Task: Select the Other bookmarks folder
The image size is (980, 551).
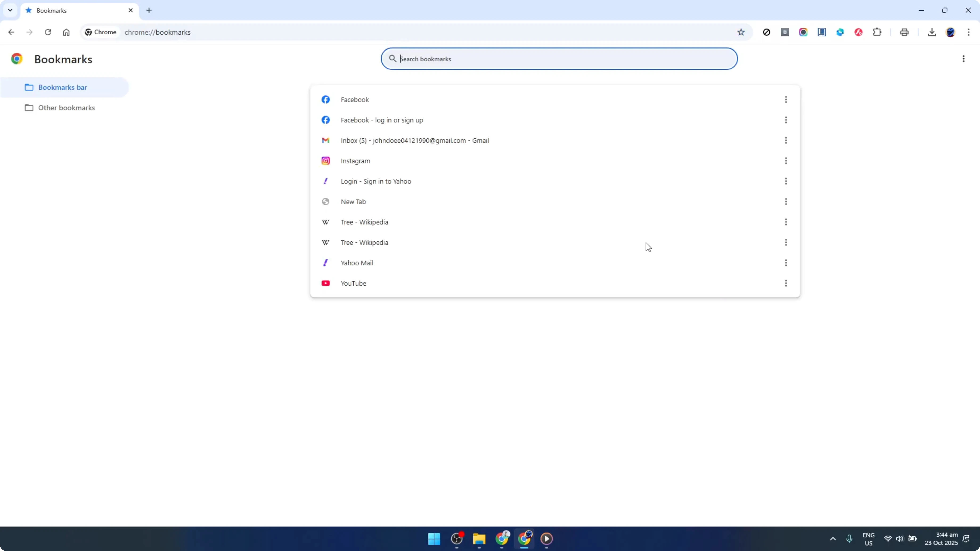Action: pyautogui.click(x=64, y=108)
